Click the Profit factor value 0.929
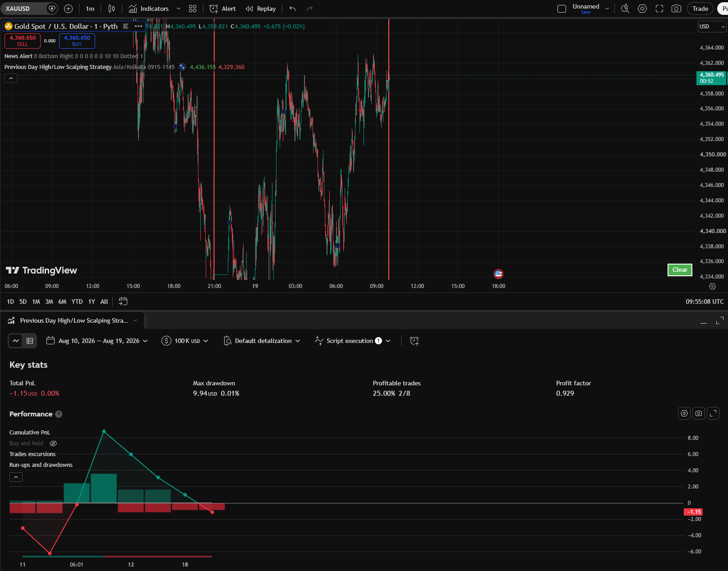 pyautogui.click(x=565, y=393)
